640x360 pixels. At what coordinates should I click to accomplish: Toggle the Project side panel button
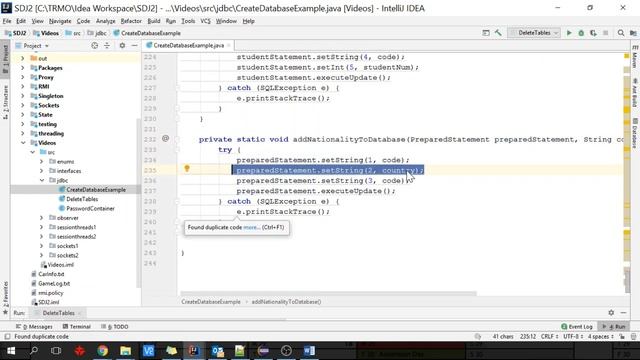click(5, 59)
